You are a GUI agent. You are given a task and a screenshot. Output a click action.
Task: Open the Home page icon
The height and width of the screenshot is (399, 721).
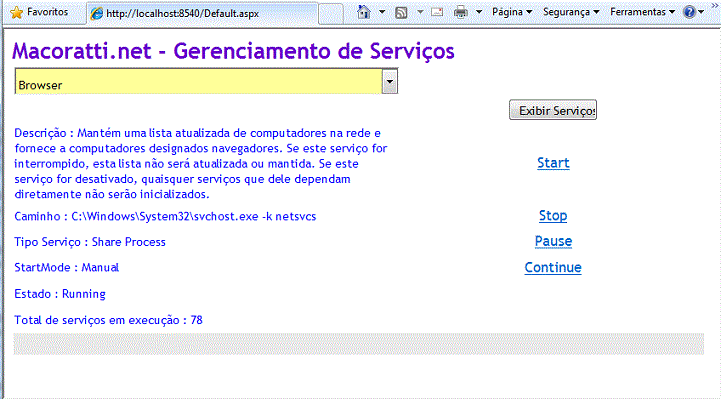pyautogui.click(x=364, y=12)
